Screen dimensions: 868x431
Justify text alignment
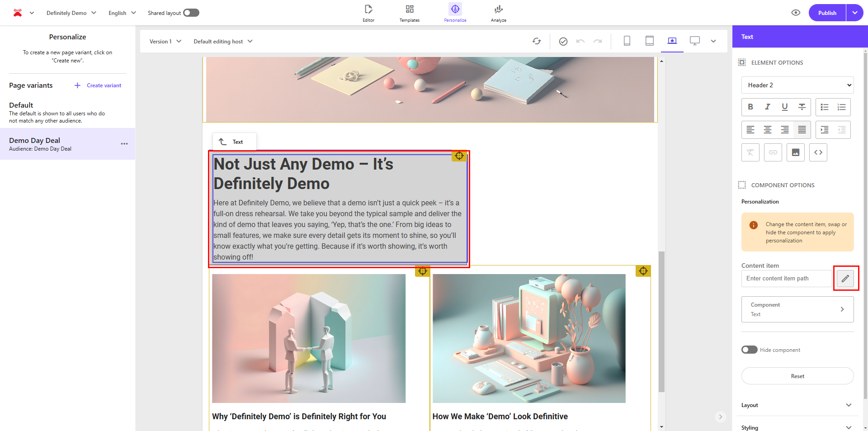(802, 130)
